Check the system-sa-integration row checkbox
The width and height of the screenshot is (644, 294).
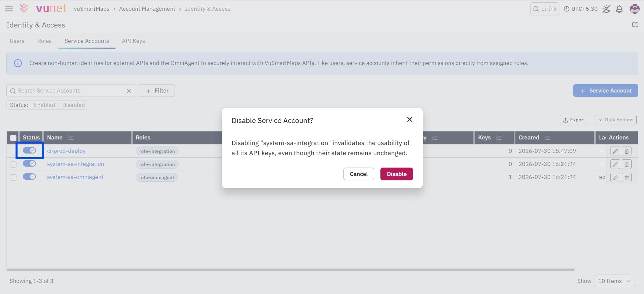pyautogui.click(x=13, y=164)
